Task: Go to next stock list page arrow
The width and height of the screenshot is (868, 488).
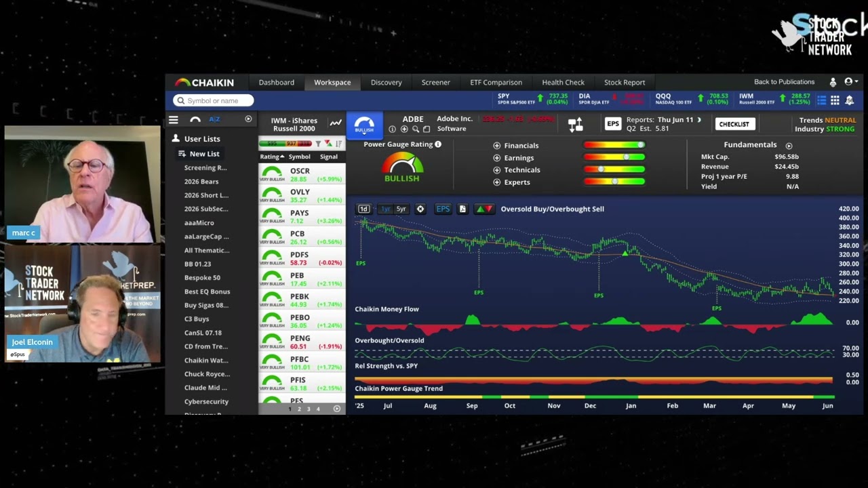Action: [337, 409]
